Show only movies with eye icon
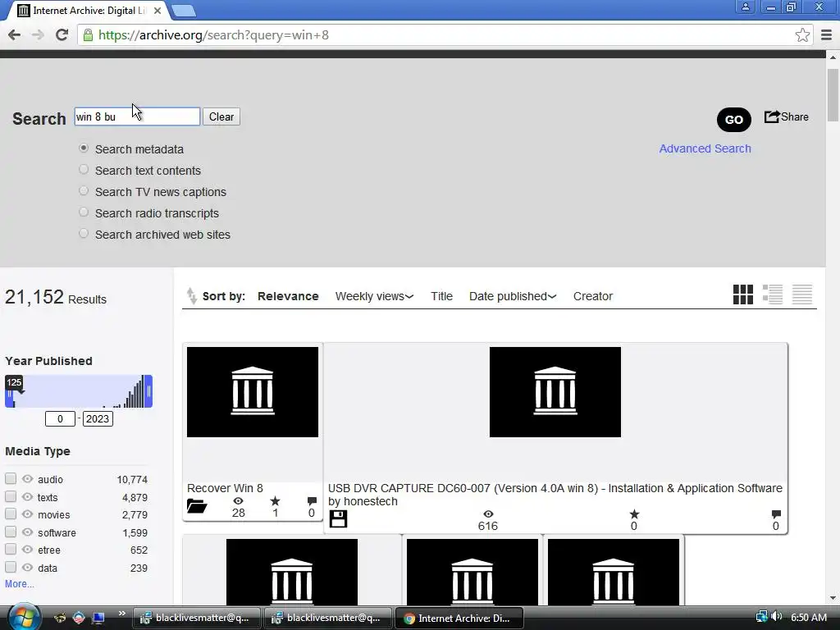Viewport: 840px width, 630px height. [x=28, y=514]
